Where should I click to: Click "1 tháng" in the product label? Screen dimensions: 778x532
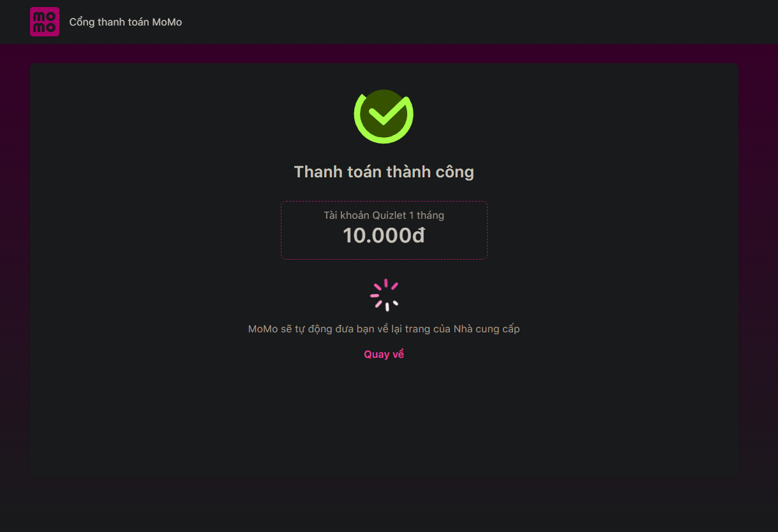point(426,216)
